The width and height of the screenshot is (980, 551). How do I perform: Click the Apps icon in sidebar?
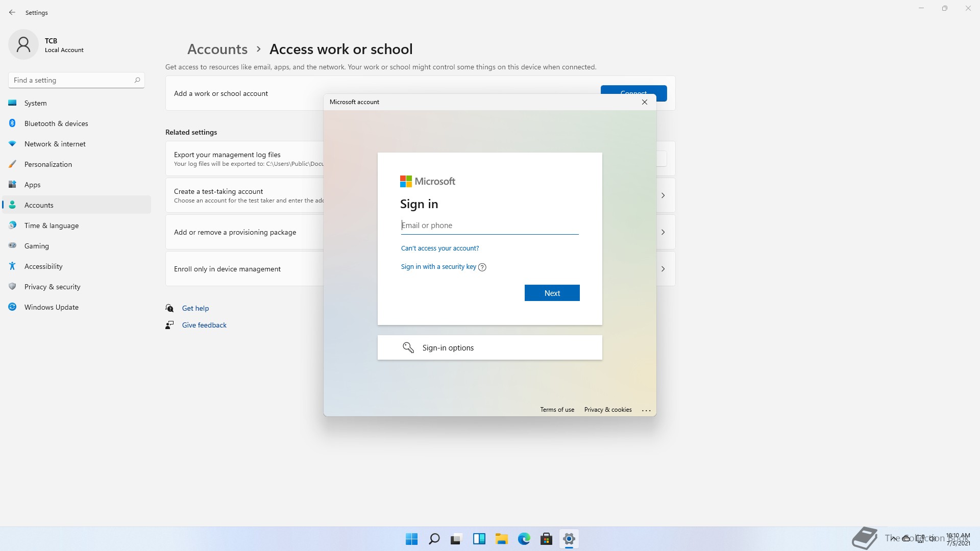pyautogui.click(x=12, y=185)
